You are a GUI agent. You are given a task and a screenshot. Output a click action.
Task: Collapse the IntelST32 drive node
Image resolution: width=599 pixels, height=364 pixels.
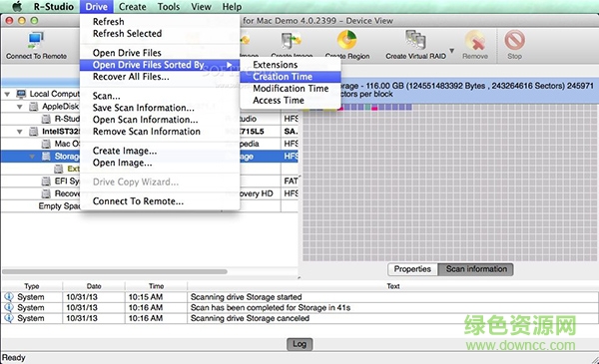20,132
